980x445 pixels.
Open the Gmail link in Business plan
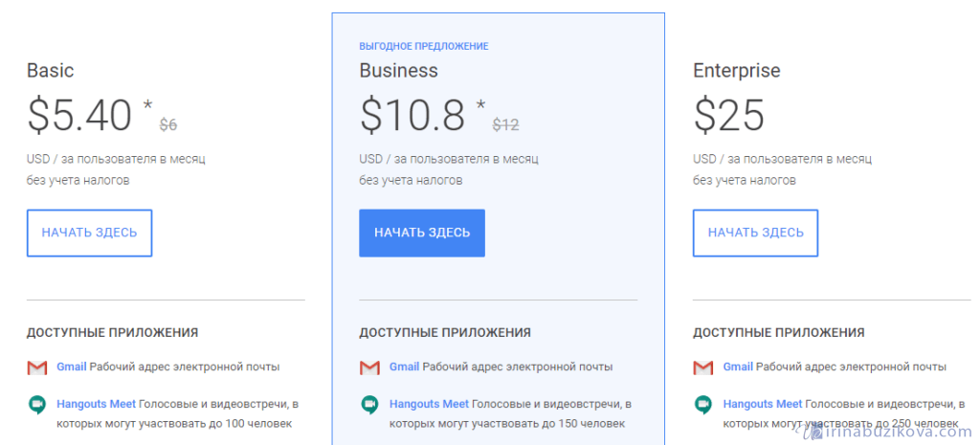point(404,367)
